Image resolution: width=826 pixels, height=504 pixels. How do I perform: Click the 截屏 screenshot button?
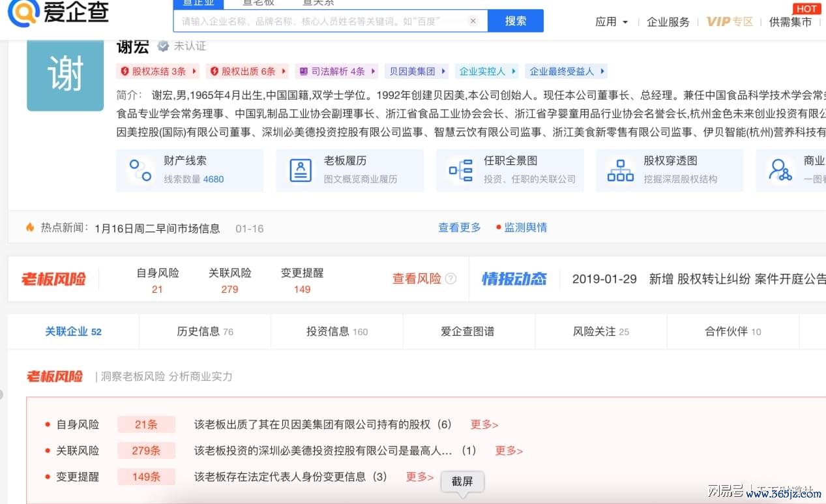point(462,482)
